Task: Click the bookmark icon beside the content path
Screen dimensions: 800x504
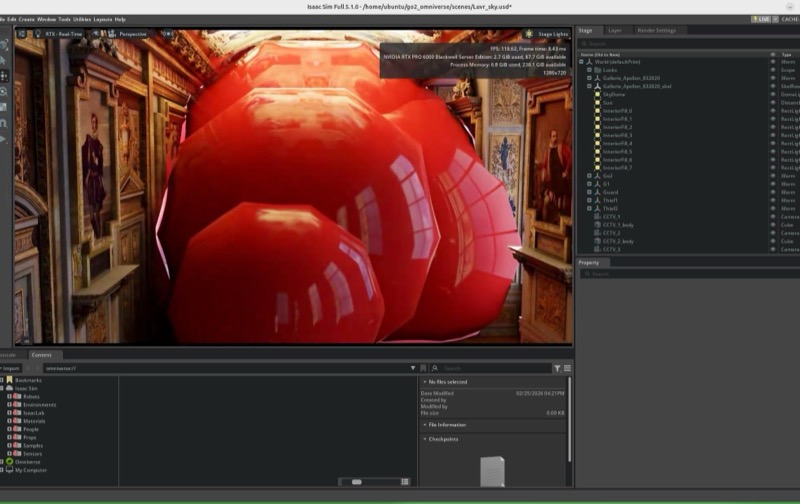Action: (x=423, y=368)
